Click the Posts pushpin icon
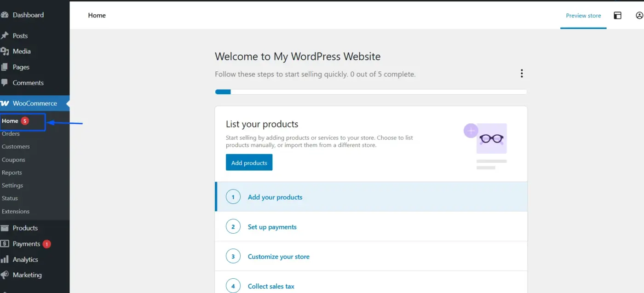The width and height of the screenshot is (644, 293). tap(5, 35)
